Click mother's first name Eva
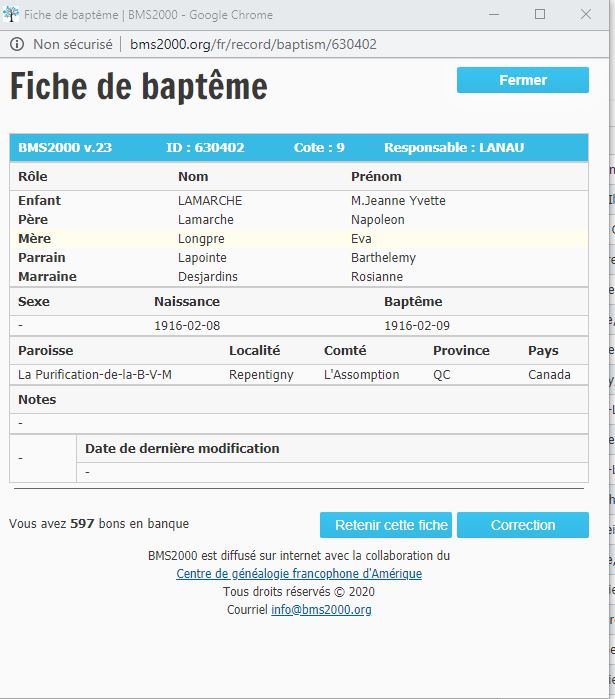Viewport: 615px width, 699px height. pyautogui.click(x=361, y=239)
